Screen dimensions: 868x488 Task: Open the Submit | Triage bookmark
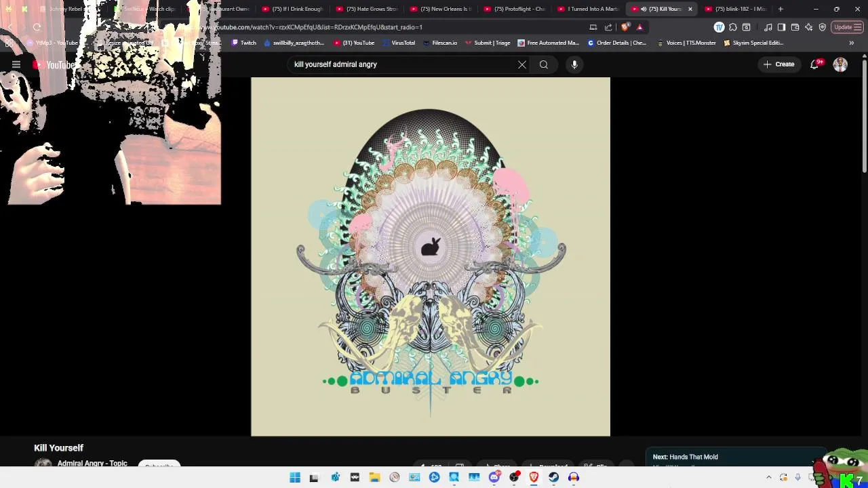click(487, 43)
